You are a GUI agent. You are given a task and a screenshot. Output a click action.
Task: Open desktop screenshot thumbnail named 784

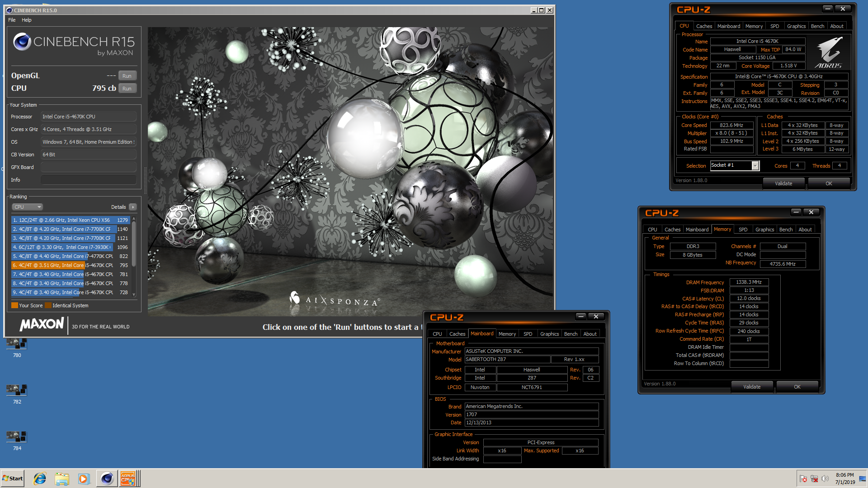[x=17, y=441]
